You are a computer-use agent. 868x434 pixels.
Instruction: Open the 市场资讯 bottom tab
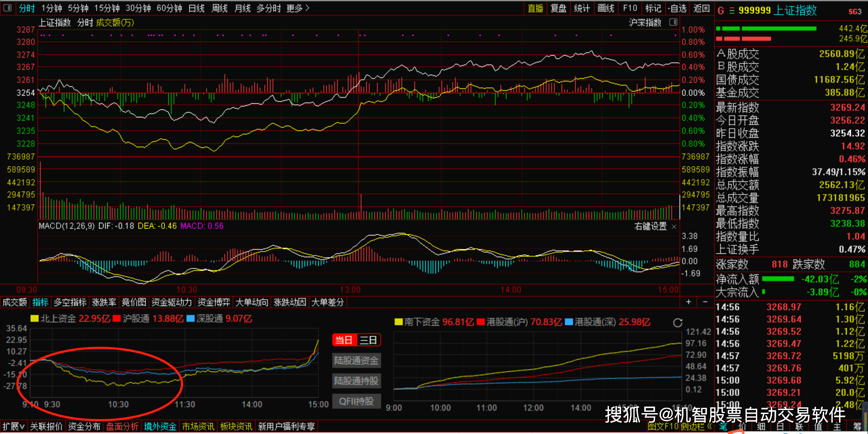[198, 426]
